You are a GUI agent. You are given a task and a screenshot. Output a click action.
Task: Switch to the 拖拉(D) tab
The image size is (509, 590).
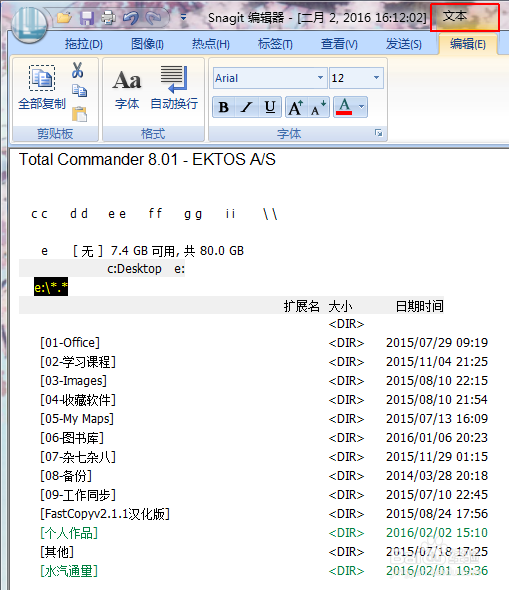pyautogui.click(x=84, y=44)
